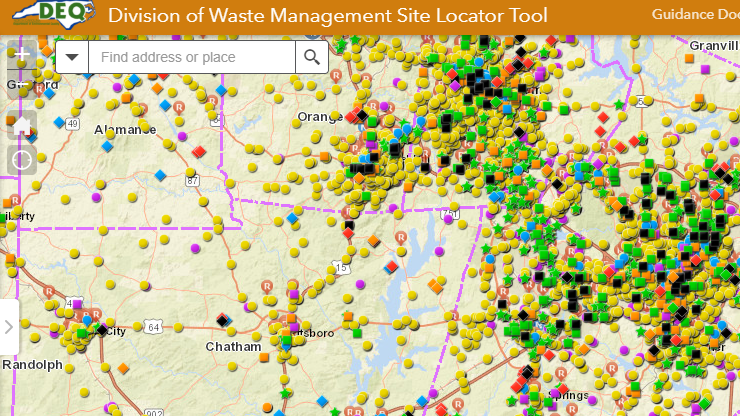740x416 pixels.
Task: Select the orange diamond pair right of the lake
Action: (435, 286)
